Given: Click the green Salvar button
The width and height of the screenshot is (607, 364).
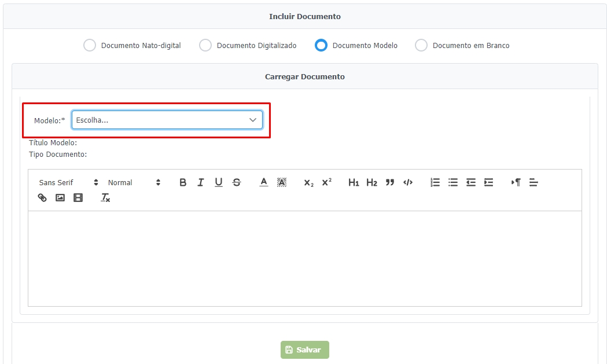Looking at the screenshot, I should click(x=305, y=350).
